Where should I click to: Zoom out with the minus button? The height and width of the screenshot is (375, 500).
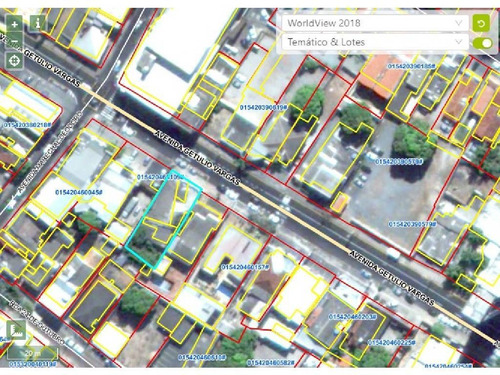pos(14,41)
